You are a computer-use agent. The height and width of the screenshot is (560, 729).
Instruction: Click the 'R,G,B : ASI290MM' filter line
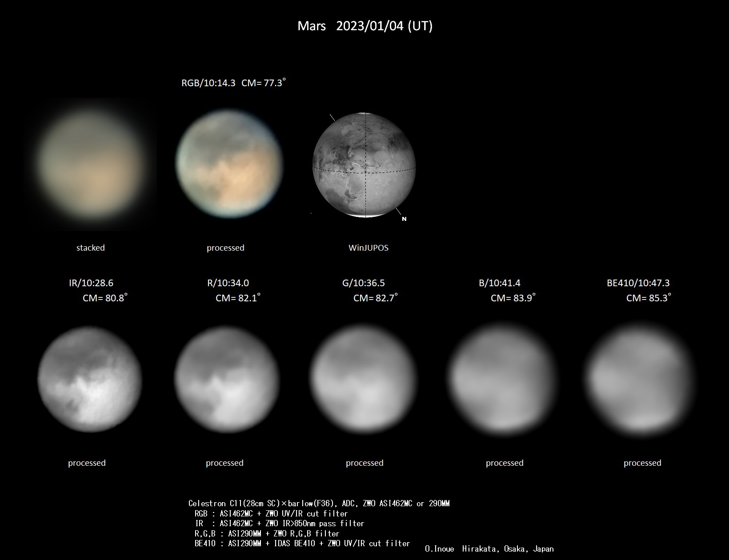(267, 533)
